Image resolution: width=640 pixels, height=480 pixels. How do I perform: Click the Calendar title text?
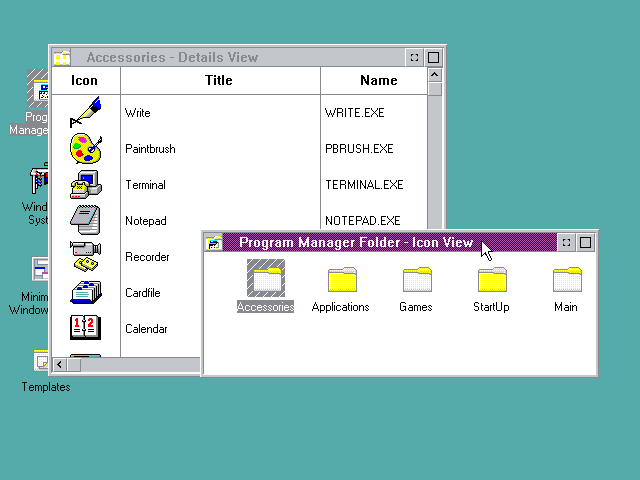(x=146, y=329)
